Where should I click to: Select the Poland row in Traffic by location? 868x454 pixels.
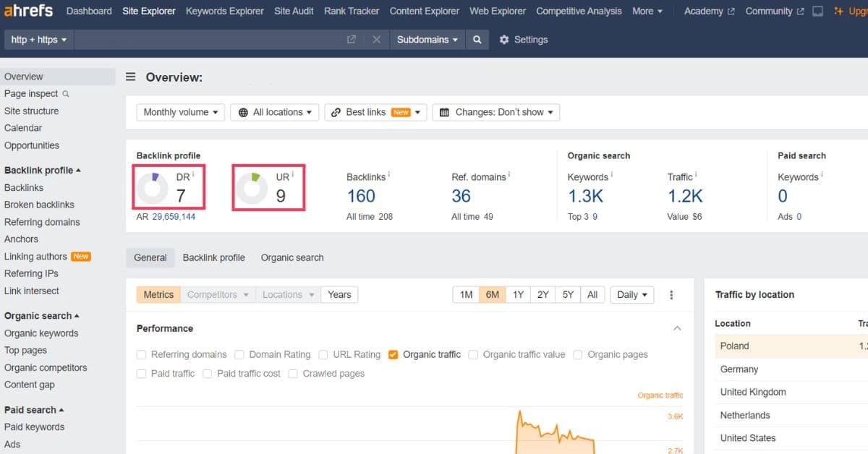coord(791,346)
